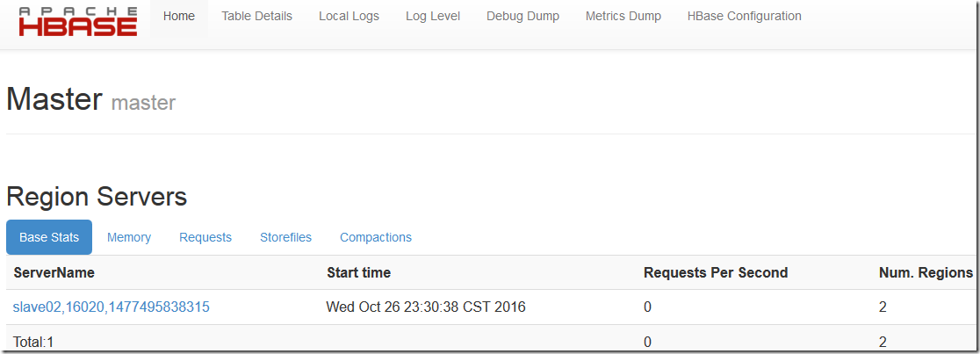The image size is (980, 354).
Task: Click Requests Per Second column header
Action: coord(716,272)
